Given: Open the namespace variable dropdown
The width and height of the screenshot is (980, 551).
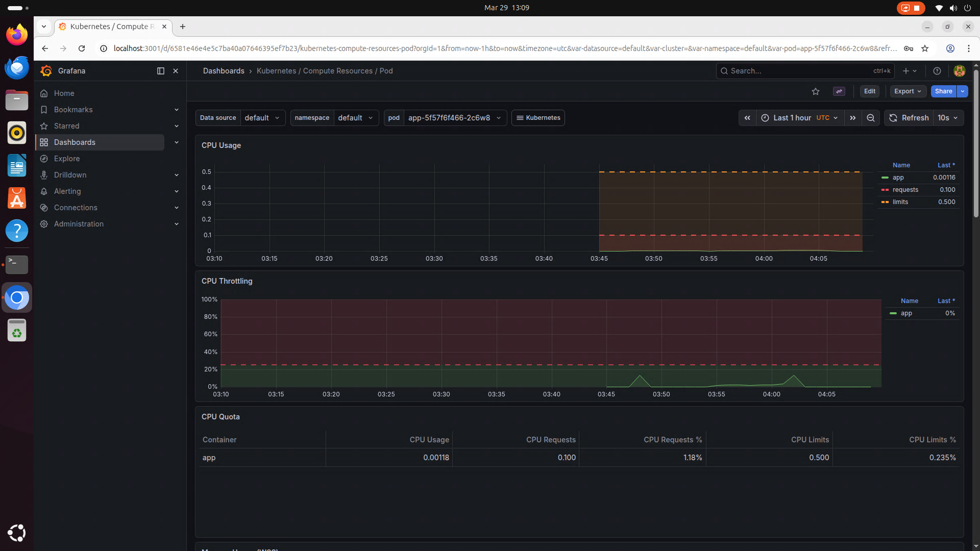Looking at the screenshot, I should tap(356, 118).
